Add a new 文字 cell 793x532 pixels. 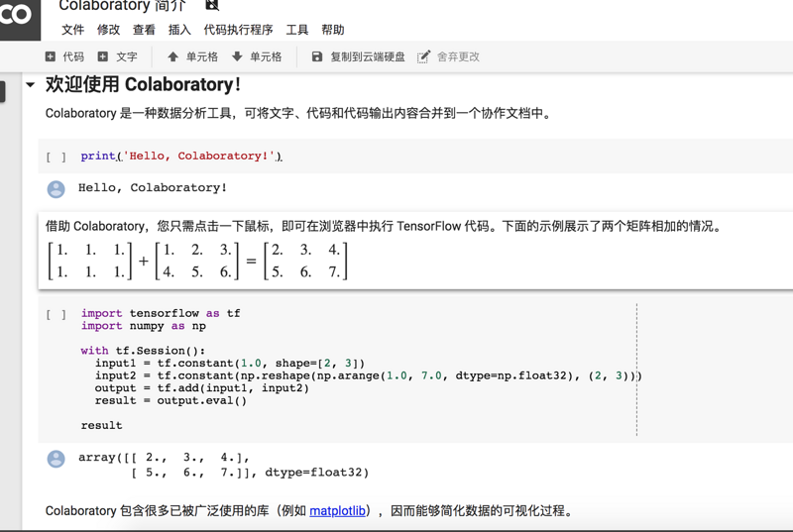[x=117, y=56]
